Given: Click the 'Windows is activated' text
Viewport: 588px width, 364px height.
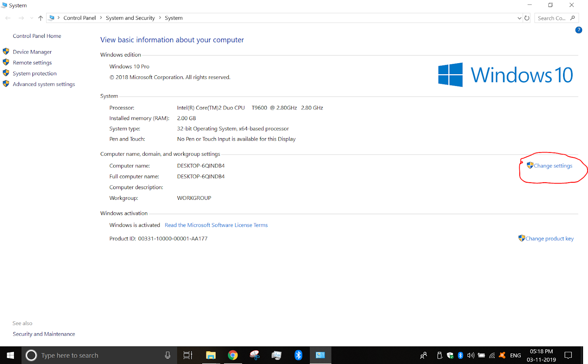Looking at the screenshot, I should pos(135,225).
